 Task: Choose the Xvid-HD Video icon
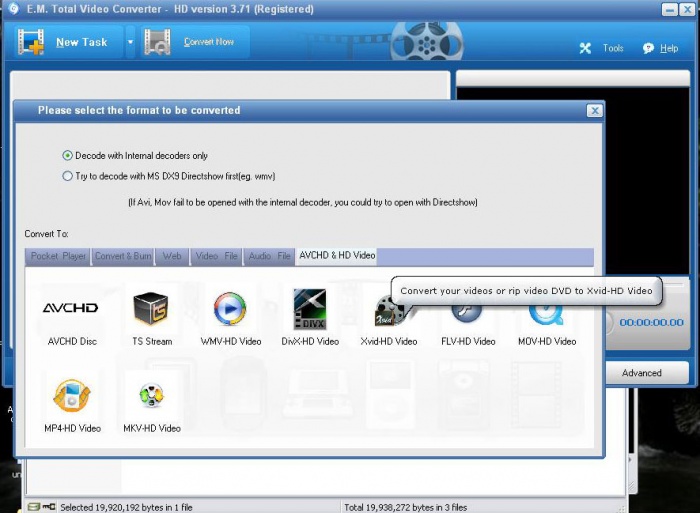point(389,310)
